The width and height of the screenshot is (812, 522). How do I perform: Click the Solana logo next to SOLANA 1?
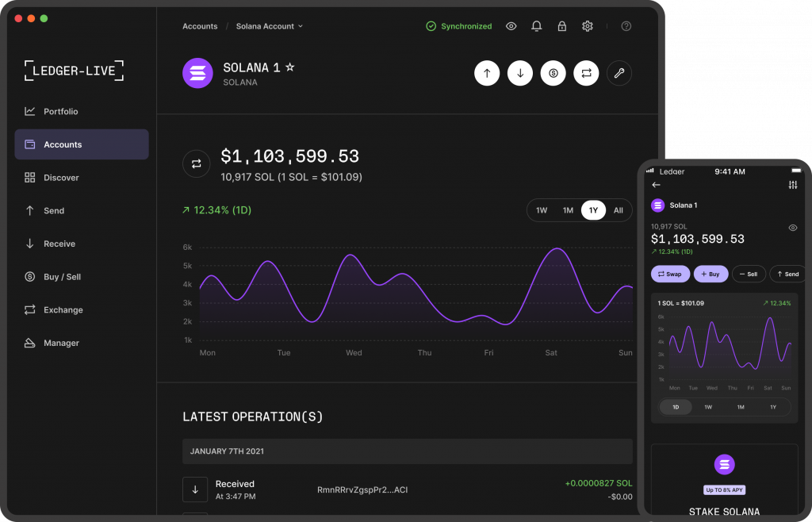click(x=197, y=73)
